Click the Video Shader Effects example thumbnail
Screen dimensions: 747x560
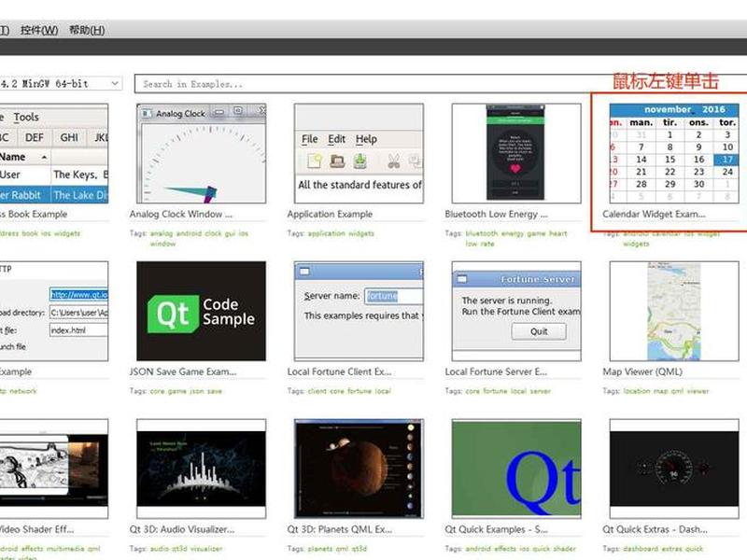(x=54, y=469)
